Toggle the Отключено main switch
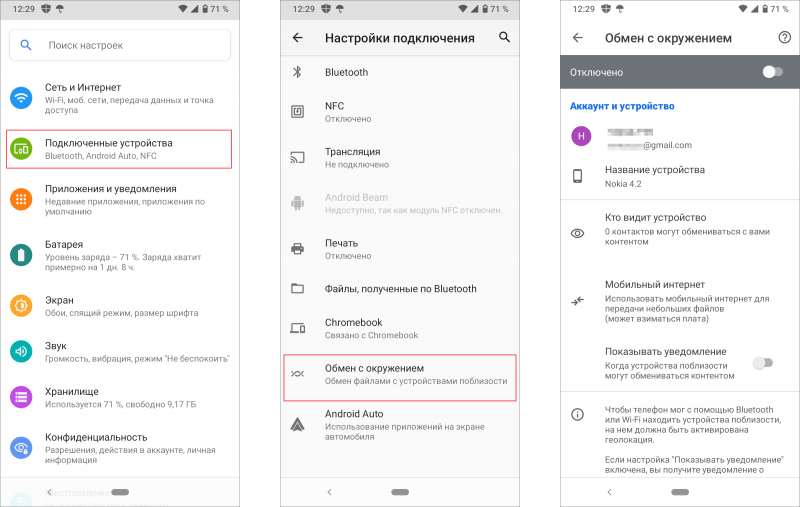The image size is (800, 507). [x=772, y=72]
